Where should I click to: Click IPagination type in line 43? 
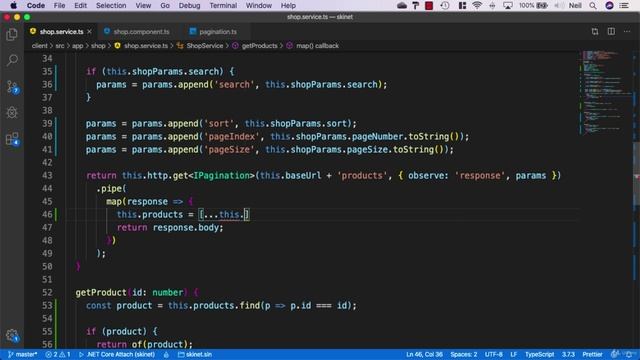coord(221,176)
